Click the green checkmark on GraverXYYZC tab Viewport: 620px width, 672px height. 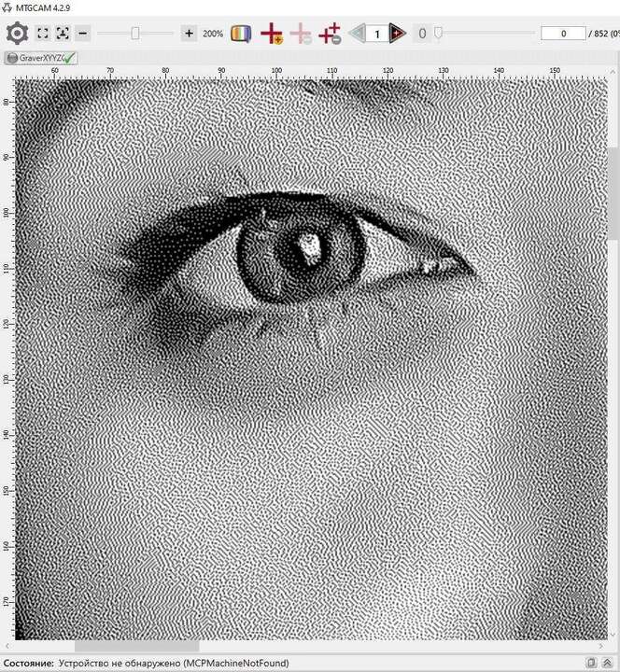70,58
